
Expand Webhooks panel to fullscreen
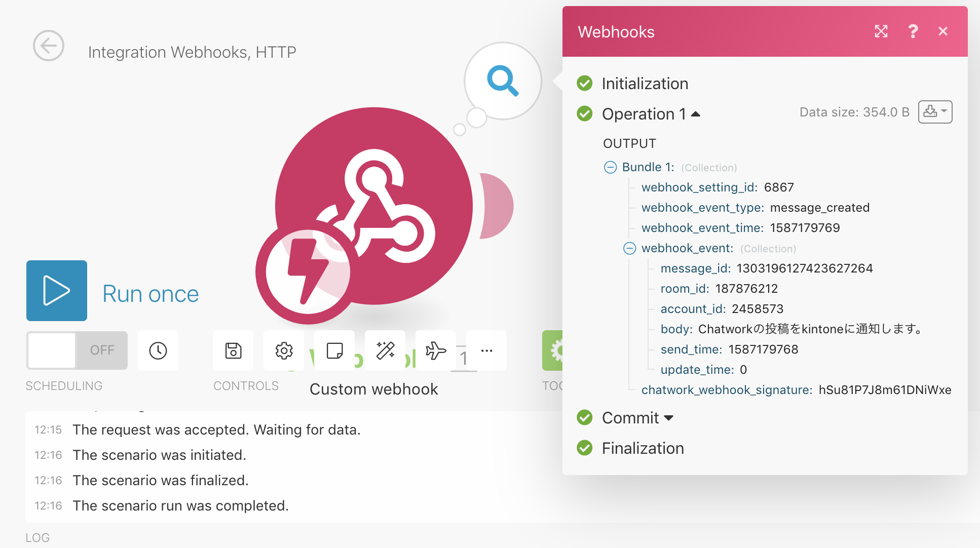(881, 31)
